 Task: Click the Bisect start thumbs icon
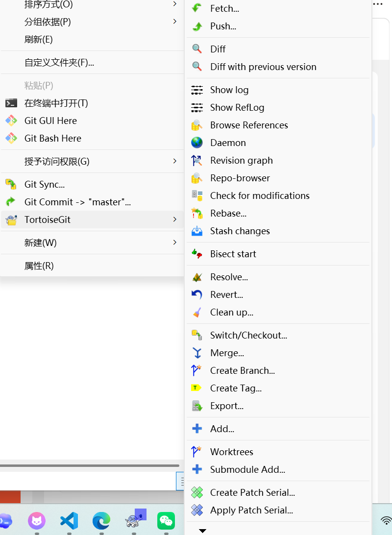[197, 253]
